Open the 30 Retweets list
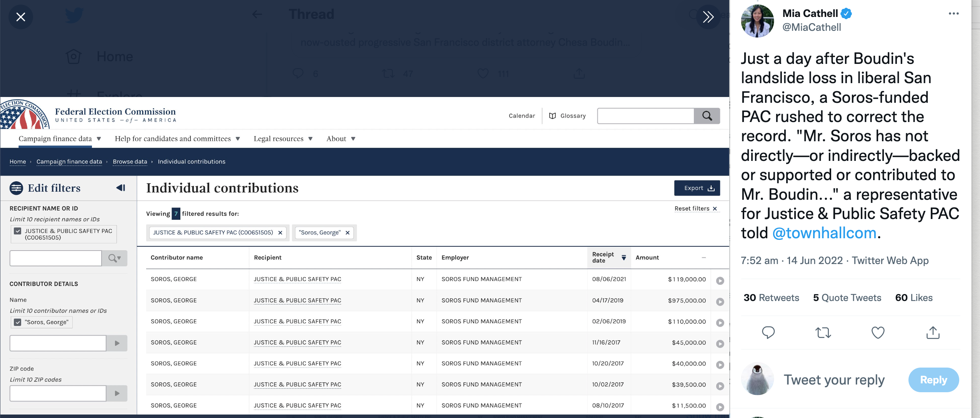This screenshot has height=418, width=980. [771, 298]
